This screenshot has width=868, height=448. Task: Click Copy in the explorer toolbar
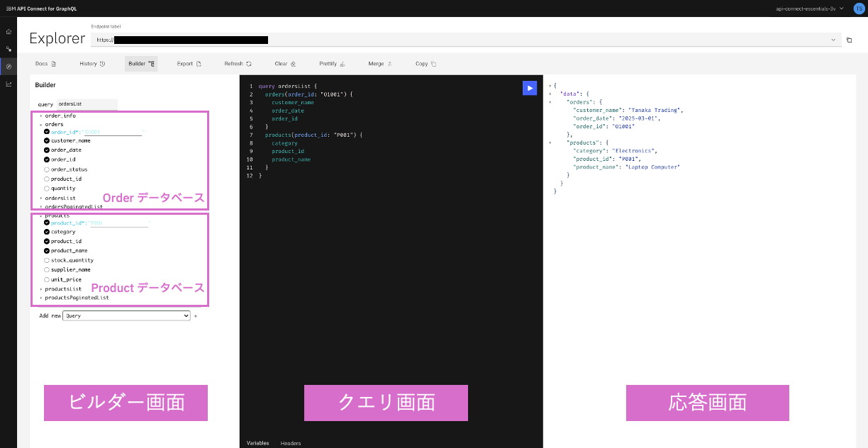[426, 64]
